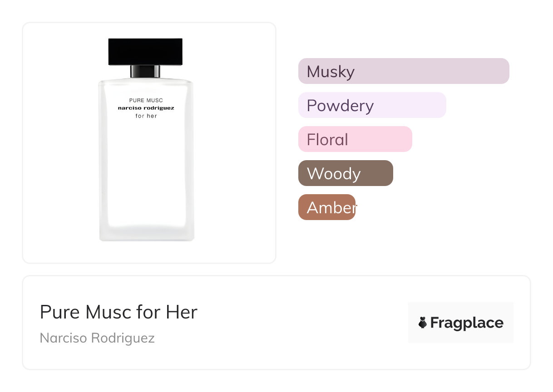Screen dimensions: 553x392
Task: Click the brown Woody accord bar
Action: [346, 173]
